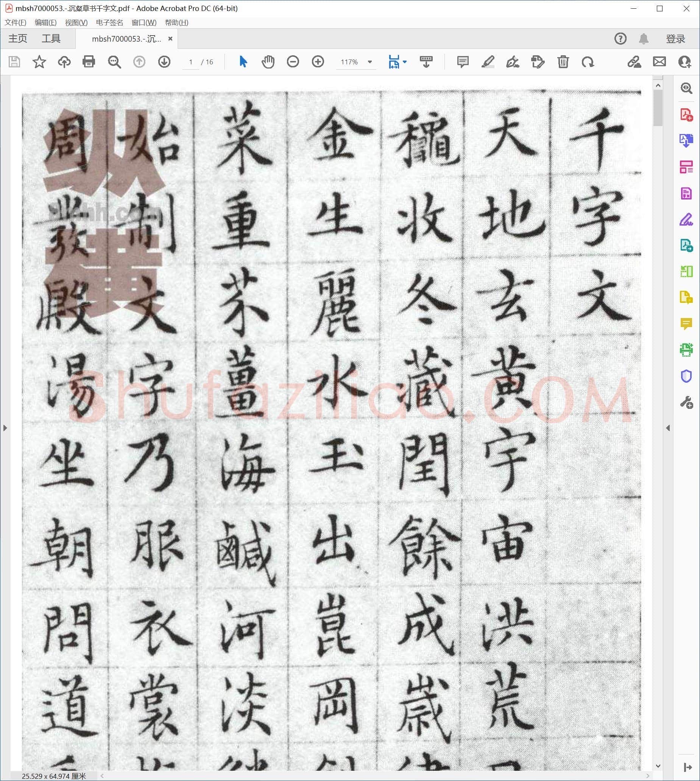Zoom in with the plus icon
The width and height of the screenshot is (700, 781).
click(x=318, y=62)
